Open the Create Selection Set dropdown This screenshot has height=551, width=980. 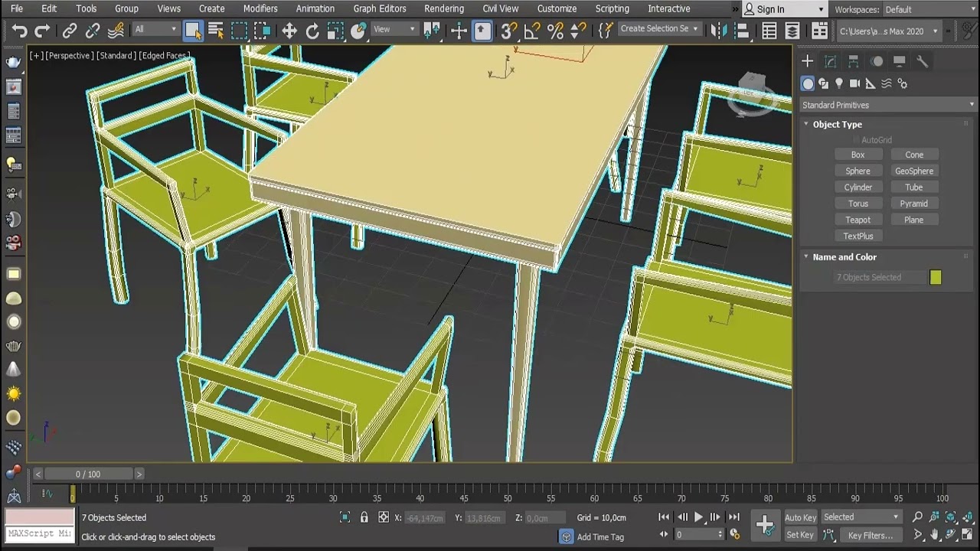(658, 29)
